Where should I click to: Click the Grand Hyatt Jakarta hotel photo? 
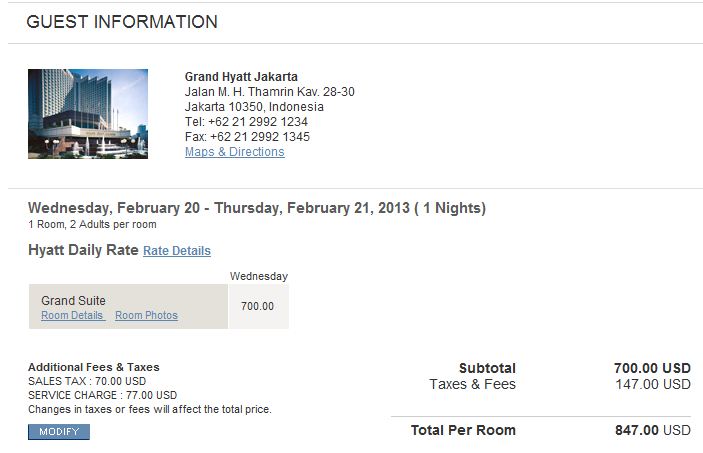tap(88, 113)
